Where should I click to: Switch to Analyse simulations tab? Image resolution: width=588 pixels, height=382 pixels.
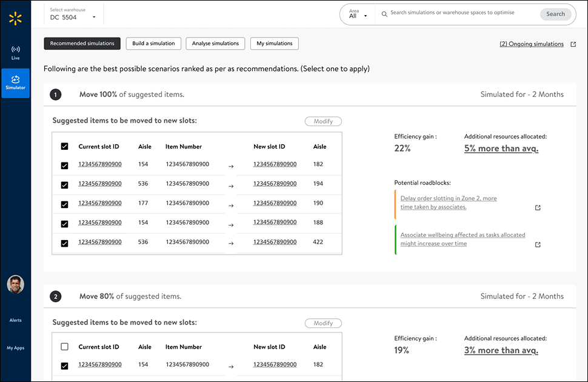click(x=215, y=44)
